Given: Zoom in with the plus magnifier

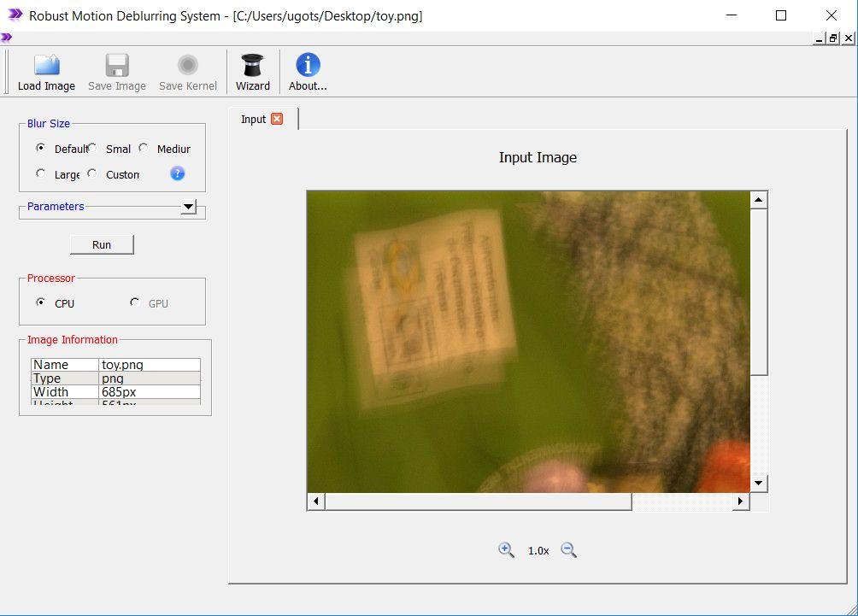Looking at the screenshot, I should [506, 550].
